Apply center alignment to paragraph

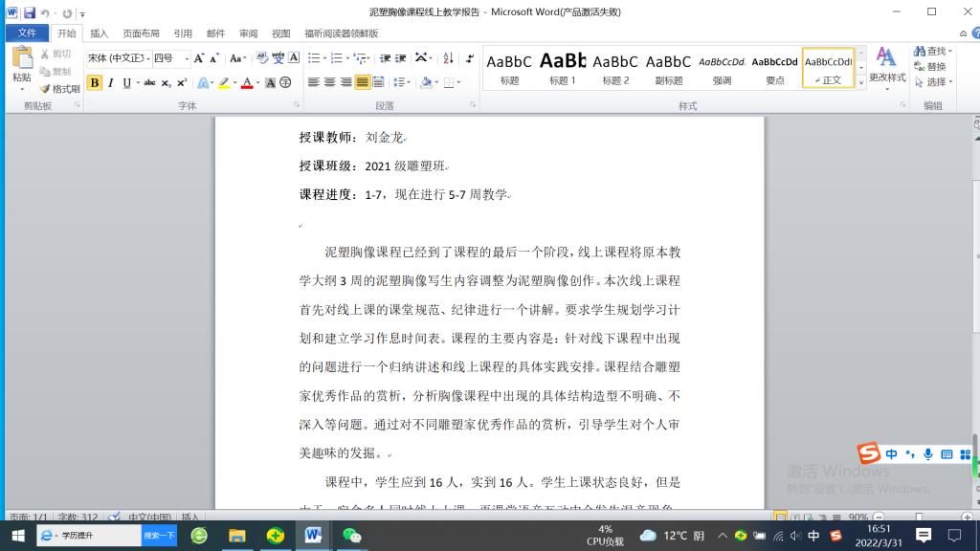tap(329, 82)
